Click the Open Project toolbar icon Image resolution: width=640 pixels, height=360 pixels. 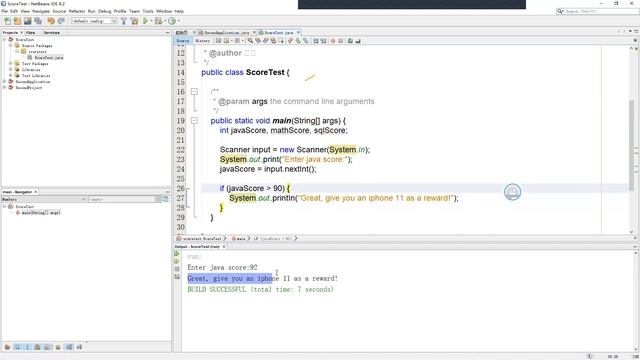click(28, 21)
